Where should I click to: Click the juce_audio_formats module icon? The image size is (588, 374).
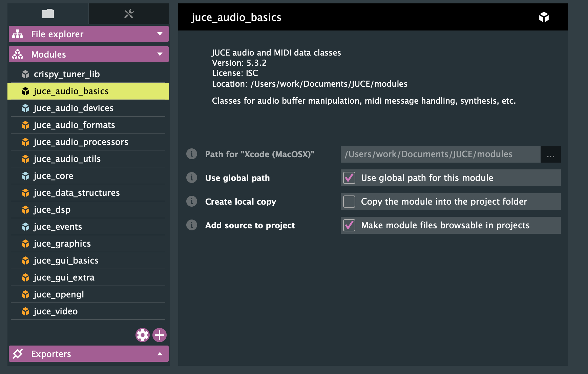click(x=25, y=125)
